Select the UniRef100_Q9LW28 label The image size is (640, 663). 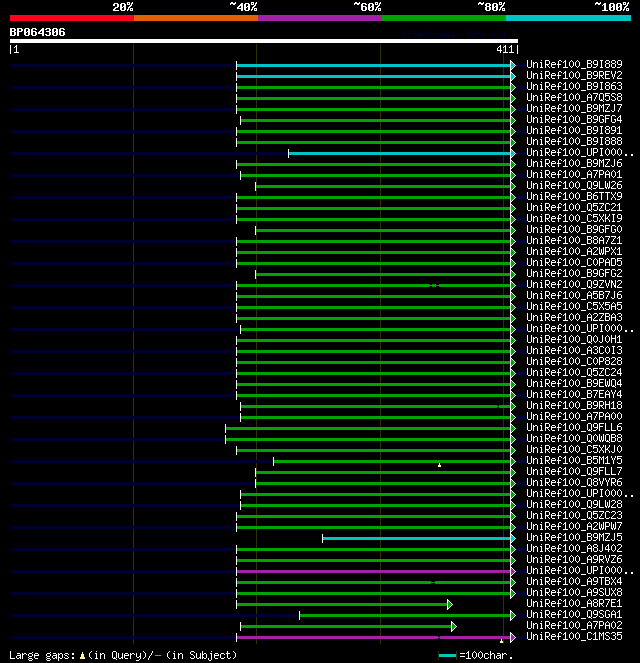pos(574,504)
